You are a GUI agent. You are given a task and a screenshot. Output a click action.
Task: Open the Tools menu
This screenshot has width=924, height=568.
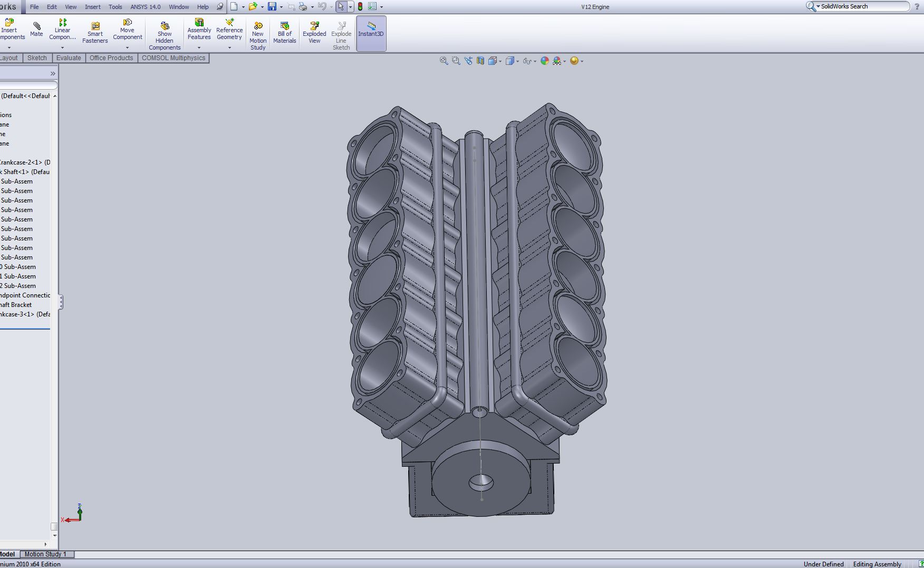(x=115, y=7)
